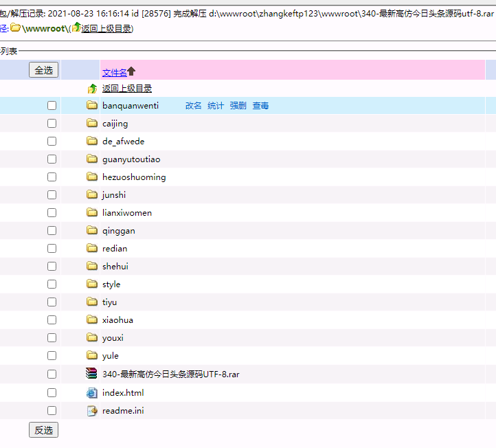Click the sort arrow beside 文件名 header
Screen dimensions: 496x448
(132, 71)
